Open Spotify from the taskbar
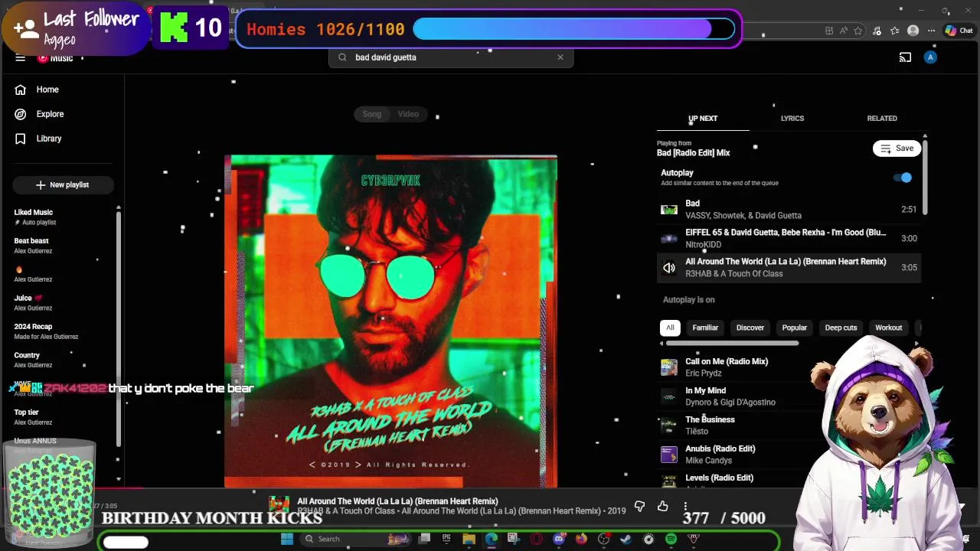 pos(671,539)
